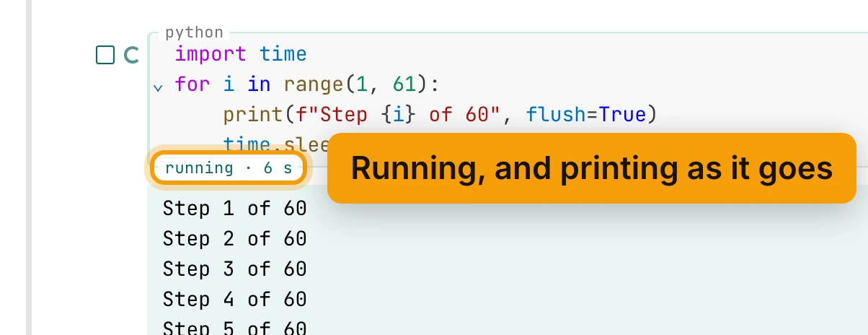Click output line 'Step 4 of 60'
The width and height of the screenshot is (868, 335).
point(234,299)
